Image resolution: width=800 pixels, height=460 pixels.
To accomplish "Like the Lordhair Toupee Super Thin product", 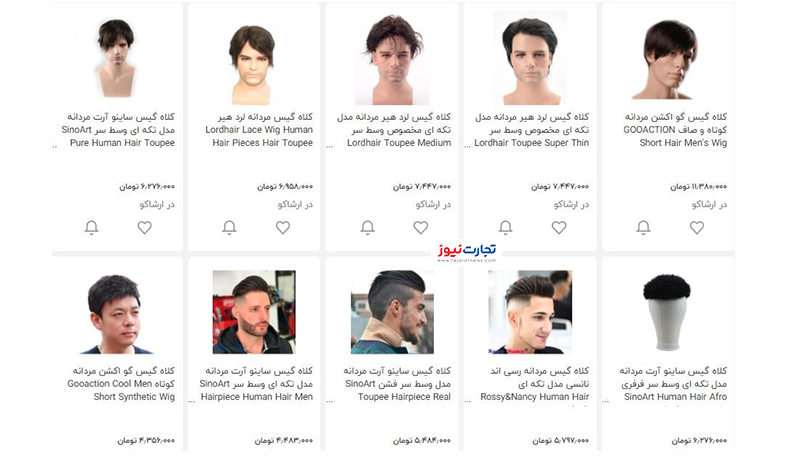I will coord(559,227).
